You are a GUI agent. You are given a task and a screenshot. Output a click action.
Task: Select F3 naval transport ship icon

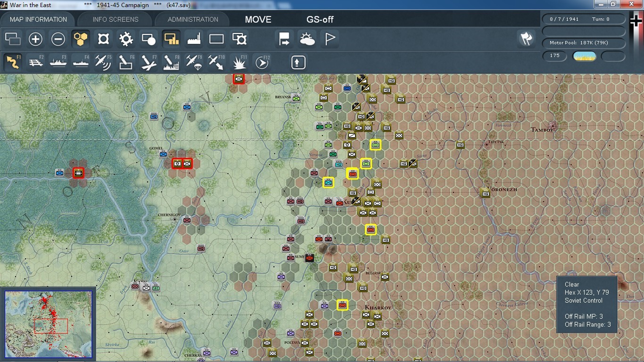pyautogui.click(x=58, y=62)
